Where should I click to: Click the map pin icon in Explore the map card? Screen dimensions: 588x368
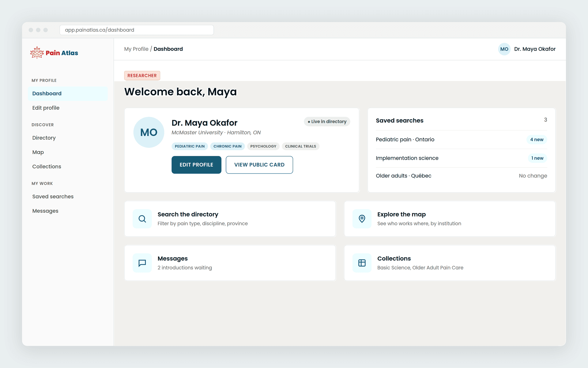pyautogui.click(x=362, y=219)
